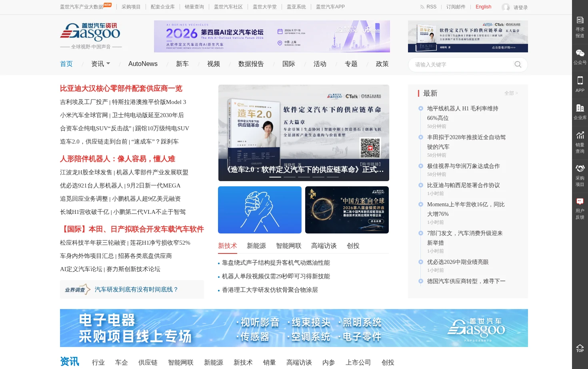The width and height of the screenshot is (588, 369).
Task: Open 盖世汽车社区 top link
Action: coord(228,7)
